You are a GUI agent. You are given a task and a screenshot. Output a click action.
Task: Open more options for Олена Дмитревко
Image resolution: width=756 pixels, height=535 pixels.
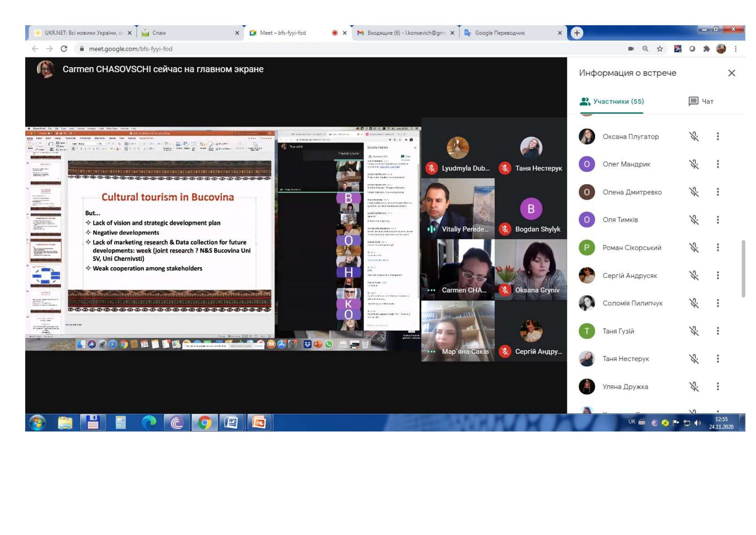click(x=718, y=192)
